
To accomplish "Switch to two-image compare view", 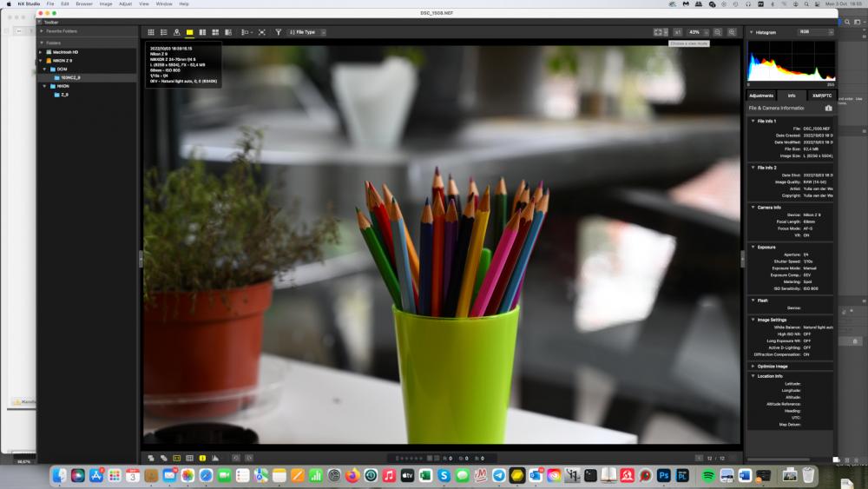I will pyautogui.click(x=202, y=33).
